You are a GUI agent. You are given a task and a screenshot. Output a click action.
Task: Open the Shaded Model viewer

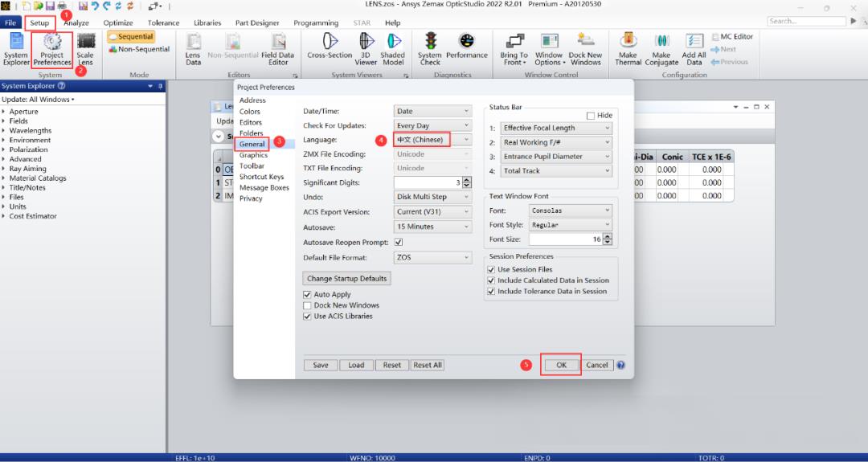tap(393, 49)
